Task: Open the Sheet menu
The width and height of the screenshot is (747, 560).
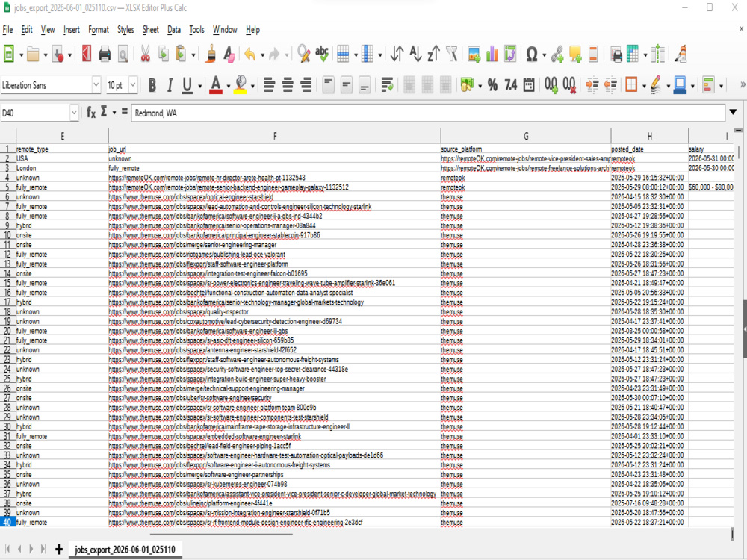Action: 151,30
